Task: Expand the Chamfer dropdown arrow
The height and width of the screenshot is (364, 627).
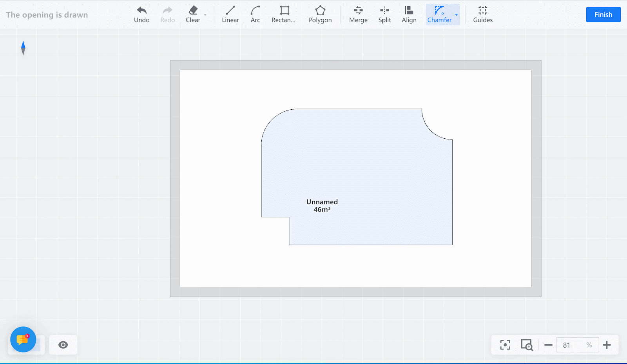Action: click(457, 15)
